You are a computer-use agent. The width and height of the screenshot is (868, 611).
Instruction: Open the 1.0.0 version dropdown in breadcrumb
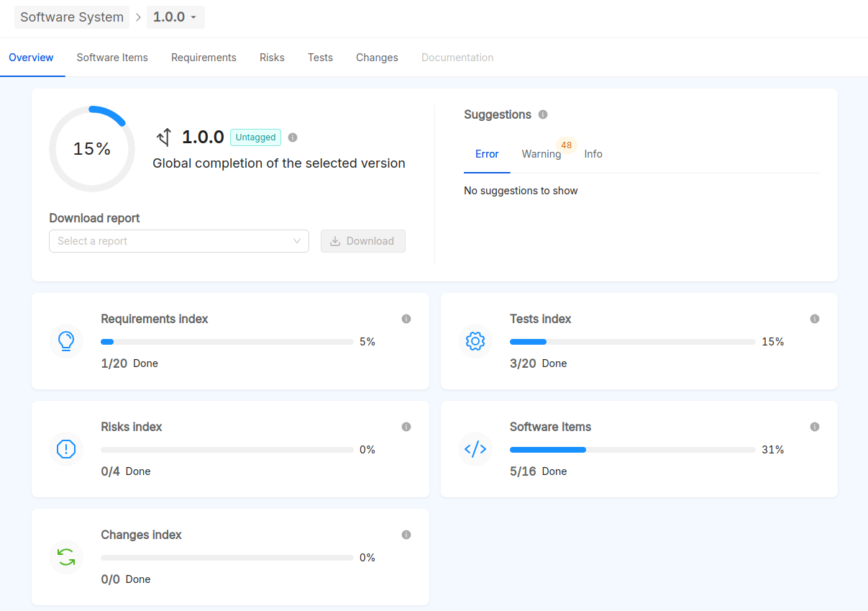(175, 17)
